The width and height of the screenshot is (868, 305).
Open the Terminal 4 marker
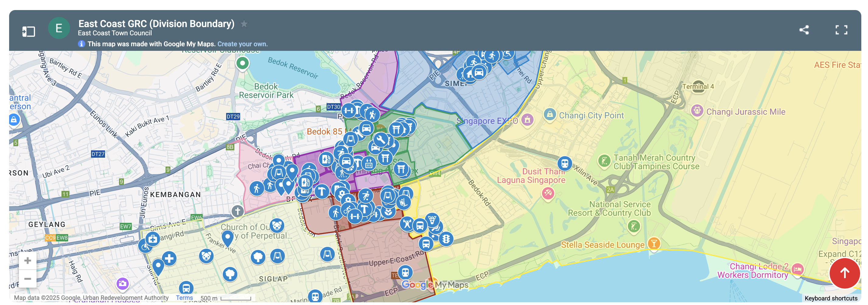coord(698,87)
